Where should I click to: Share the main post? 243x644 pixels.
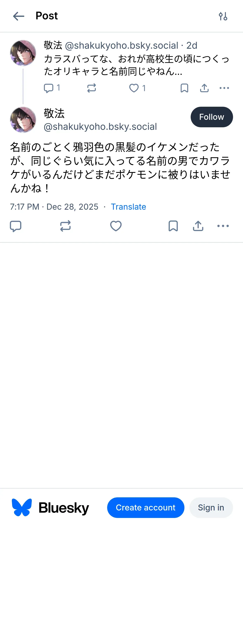pos(198,226)
